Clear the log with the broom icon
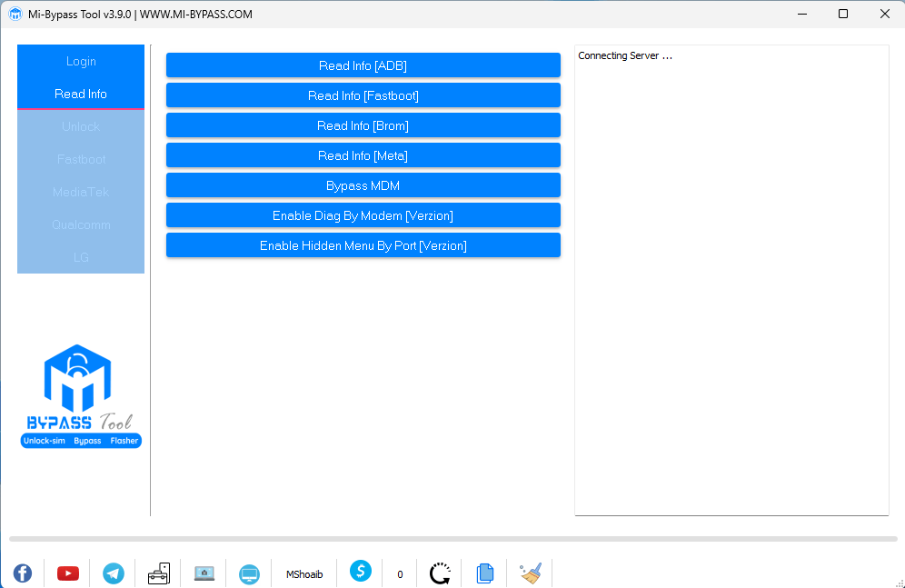Viewport: 905px width, 588px height. tap(531, 573)
